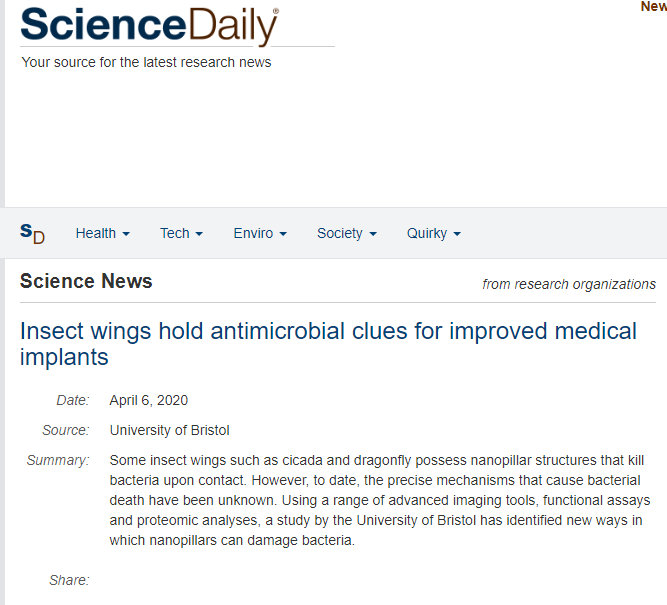Click the ScienceDaily logo
The width and height of the screenshot is (667, 605).
[149, 26]
